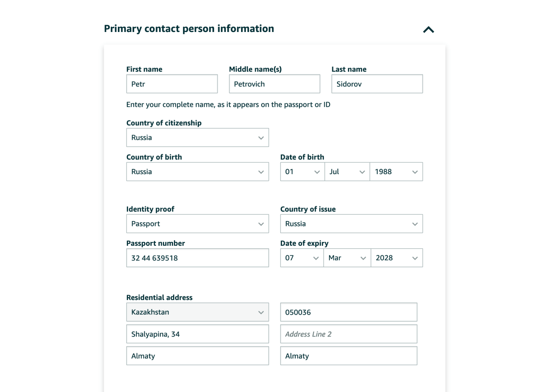Open the Country of citizenship dropdown

pyautogui.click(x=197, y=138)
